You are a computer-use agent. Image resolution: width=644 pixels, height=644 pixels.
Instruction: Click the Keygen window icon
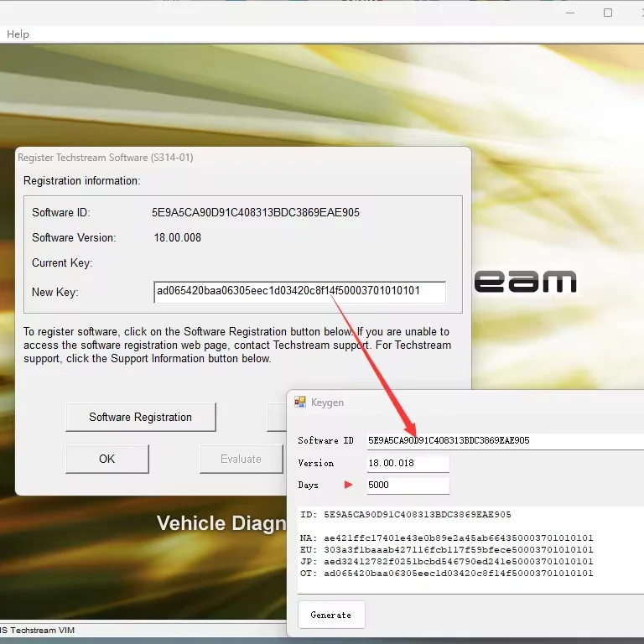point(299,402)
